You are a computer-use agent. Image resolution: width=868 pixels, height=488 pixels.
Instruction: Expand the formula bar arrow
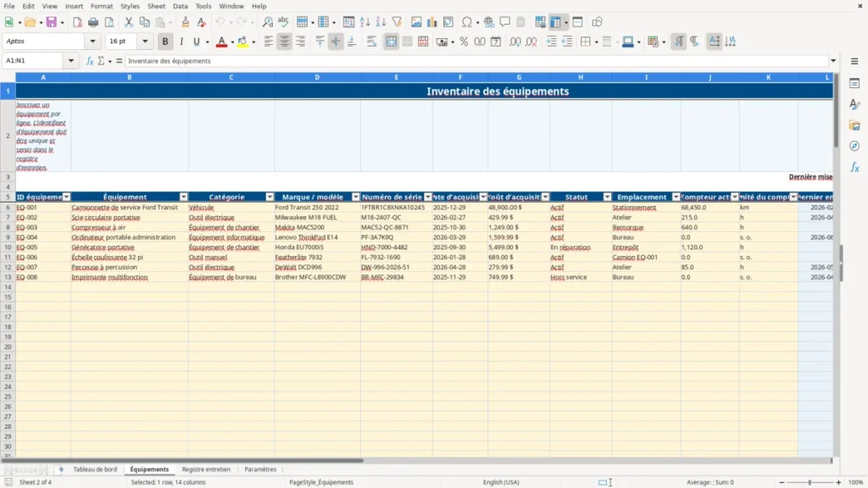pyautogui.click(x=833, y=61)
